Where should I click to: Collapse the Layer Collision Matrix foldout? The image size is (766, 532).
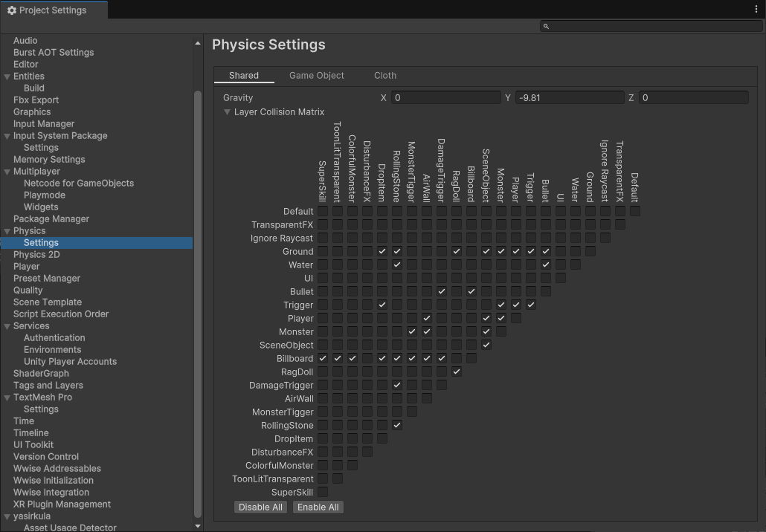point(228,112)
